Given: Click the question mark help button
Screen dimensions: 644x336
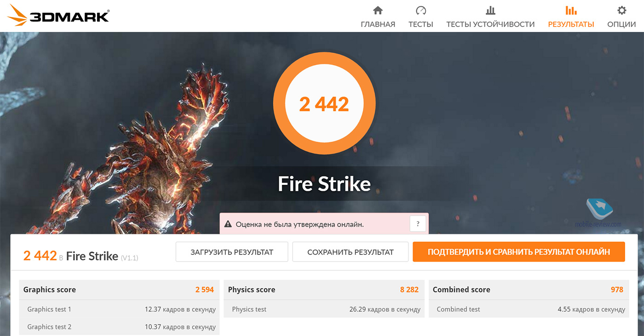Looking at the screenshot, I should coord(418,224).
